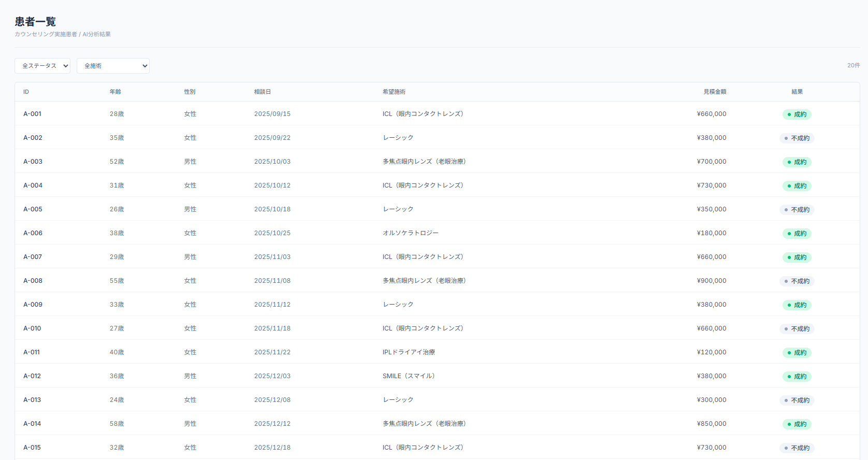This screenshot has height=460, width=868.
Task: Click the 希望施術 column header
Action: [x=394, y=92]
